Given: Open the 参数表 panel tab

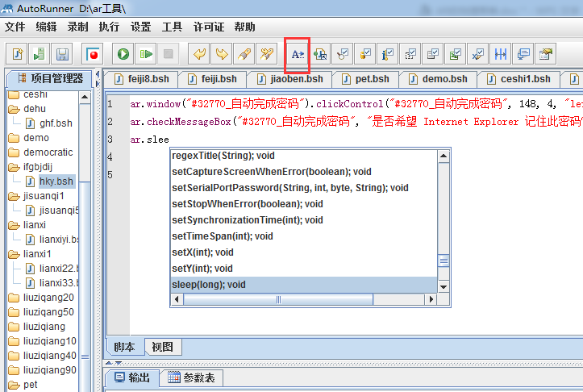Looking at the screenshot, I should pos(191,377).
